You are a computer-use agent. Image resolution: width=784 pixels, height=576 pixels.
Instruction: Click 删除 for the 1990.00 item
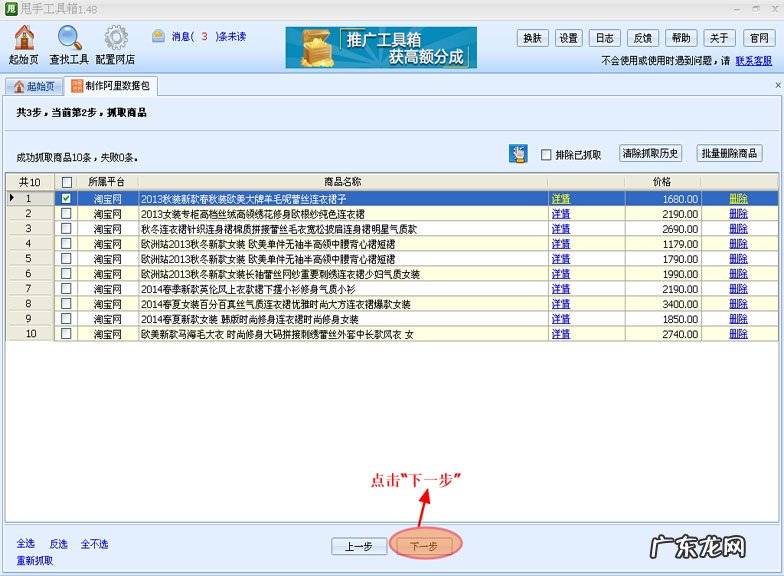738,274
